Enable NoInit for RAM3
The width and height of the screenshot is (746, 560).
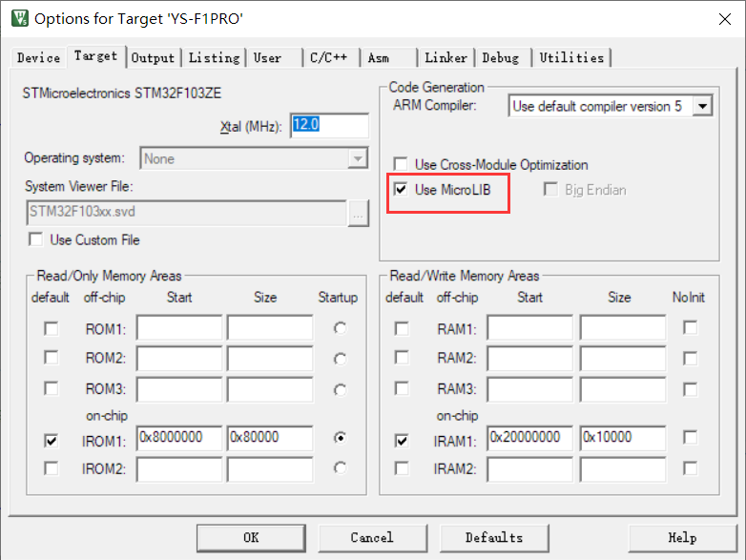tap(690, 389)
